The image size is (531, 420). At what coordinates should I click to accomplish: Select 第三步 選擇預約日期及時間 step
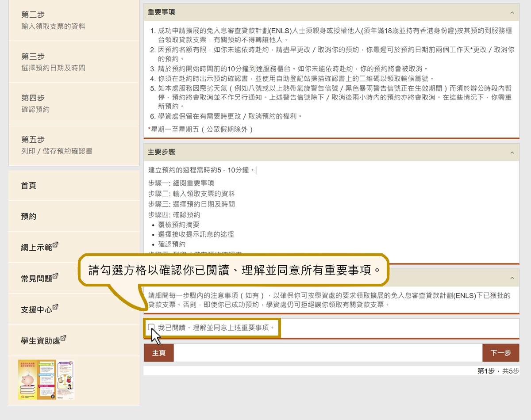[73, 62]
